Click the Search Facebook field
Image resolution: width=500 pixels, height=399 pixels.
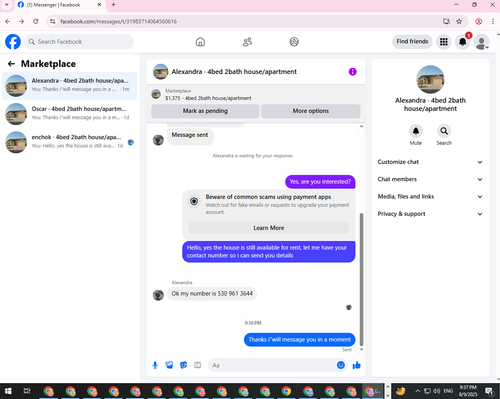point(79,42)
